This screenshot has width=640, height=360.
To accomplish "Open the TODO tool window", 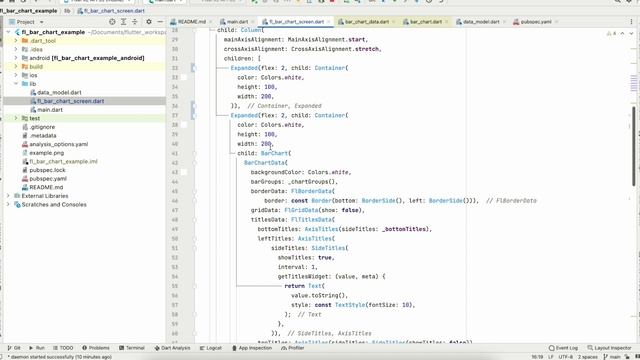I will [63, 348].
